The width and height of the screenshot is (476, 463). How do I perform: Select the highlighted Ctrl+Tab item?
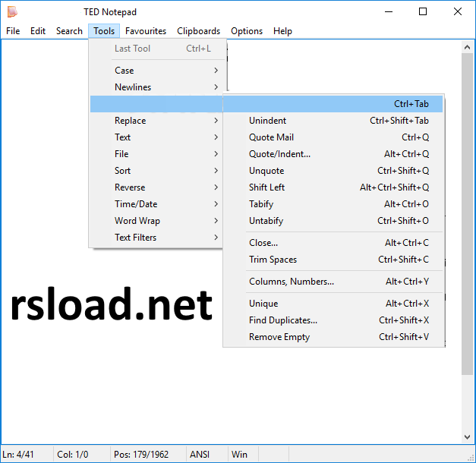[x=333, y=104]
